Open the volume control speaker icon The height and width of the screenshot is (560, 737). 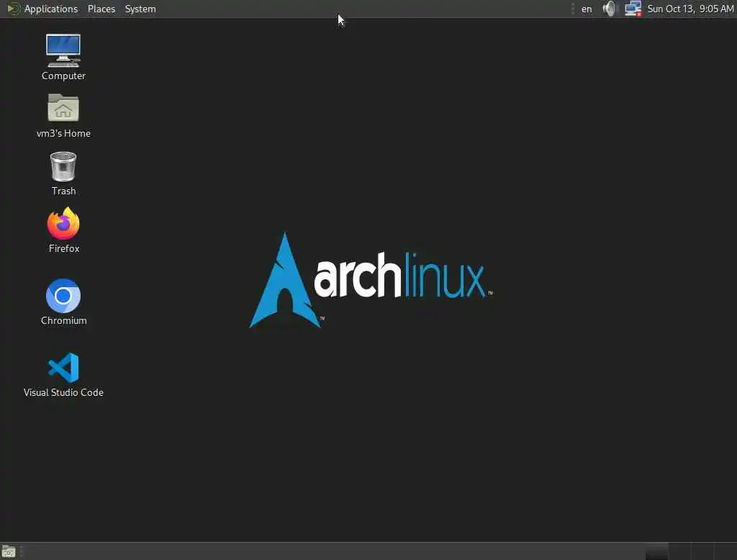609,9
